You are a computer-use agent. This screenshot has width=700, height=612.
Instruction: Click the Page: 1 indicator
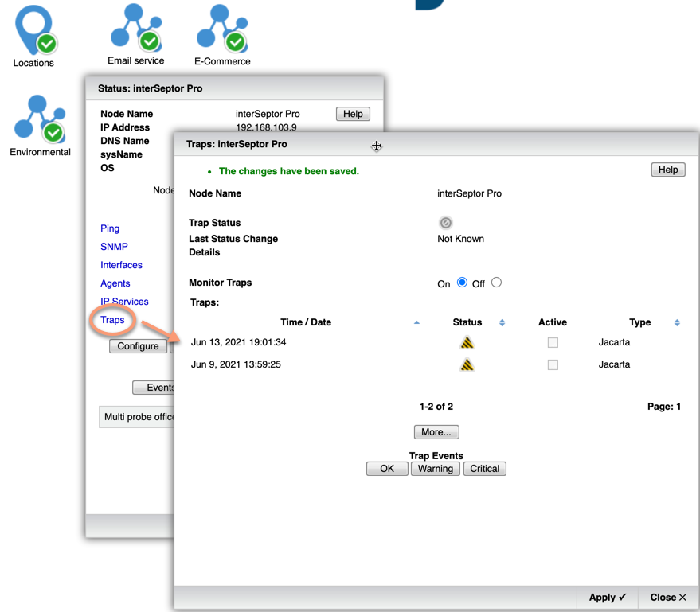pyautogui.click(x=664, y=407)
